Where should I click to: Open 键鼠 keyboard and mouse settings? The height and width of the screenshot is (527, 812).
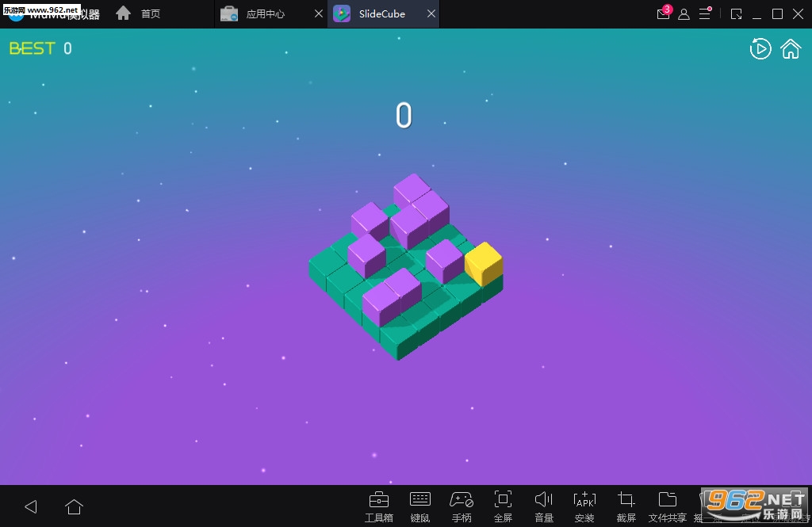(x=419, y=506)
